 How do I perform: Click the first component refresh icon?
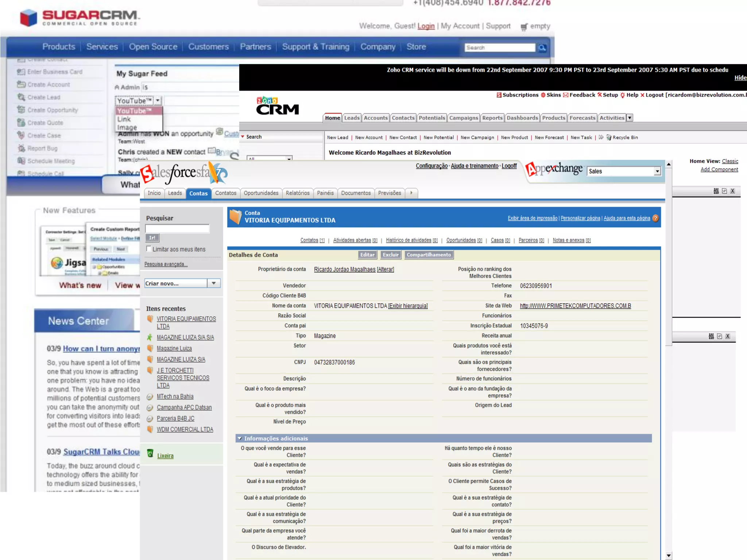pyautogui.click(x=724, y=191)
